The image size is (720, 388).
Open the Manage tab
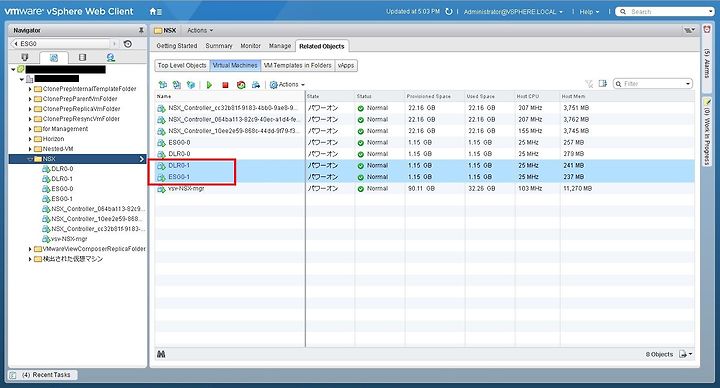pos(280,46)
